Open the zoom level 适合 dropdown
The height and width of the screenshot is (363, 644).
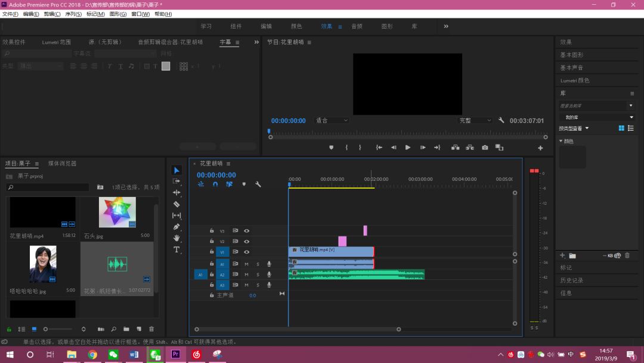point(332,121)
